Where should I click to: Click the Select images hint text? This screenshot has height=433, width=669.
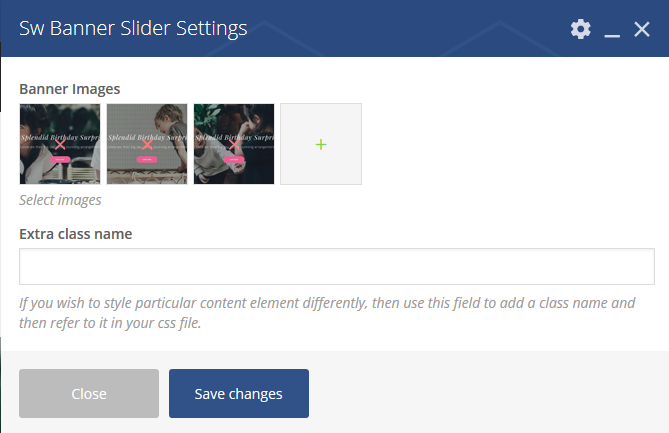[x=60, y=200]
